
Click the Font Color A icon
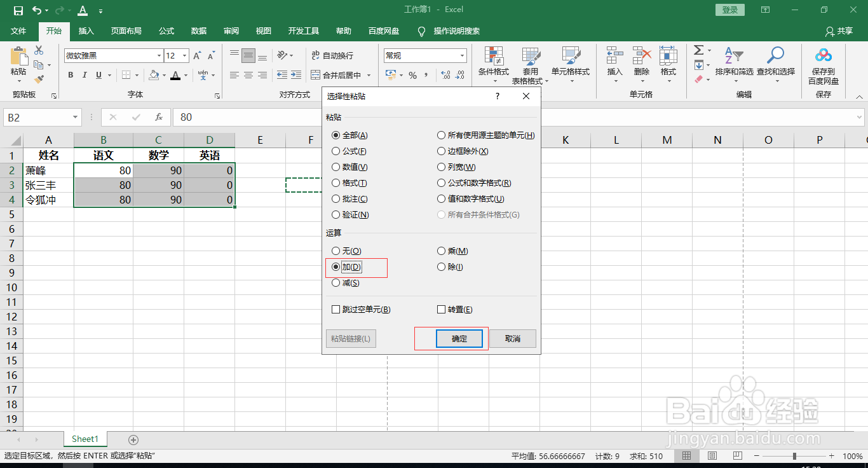[x=175, y=75]
